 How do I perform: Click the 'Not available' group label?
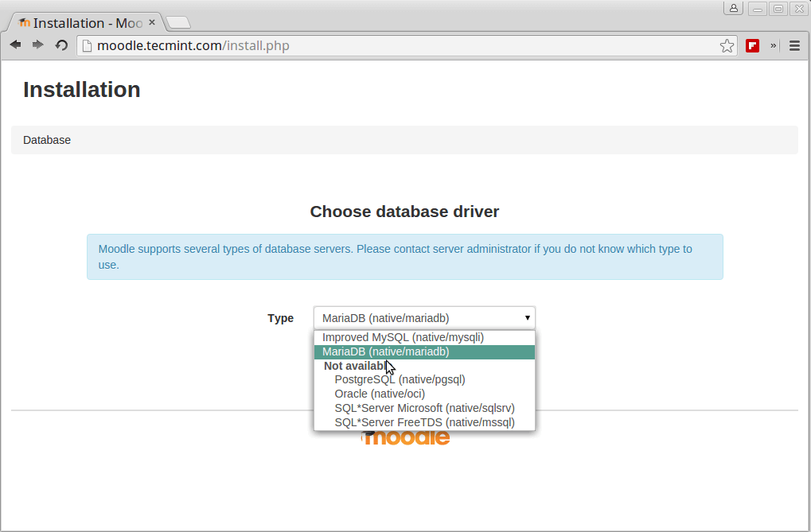click(356, 366)
